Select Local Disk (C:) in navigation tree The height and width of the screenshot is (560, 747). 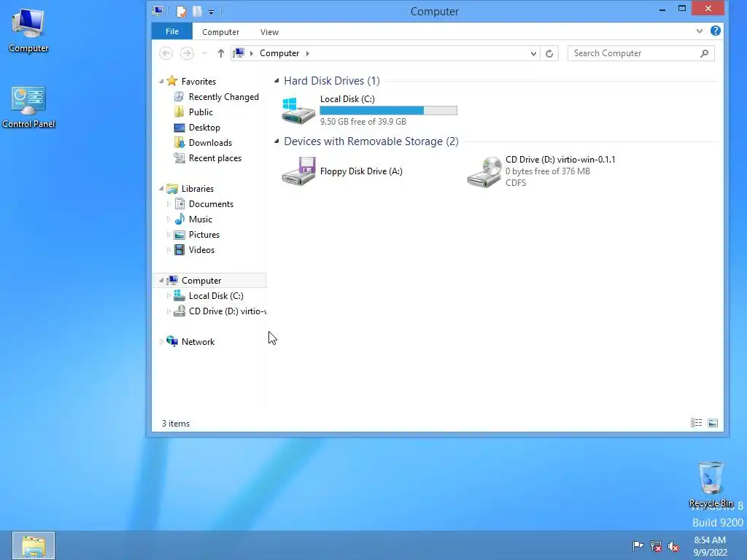point(216,296)
